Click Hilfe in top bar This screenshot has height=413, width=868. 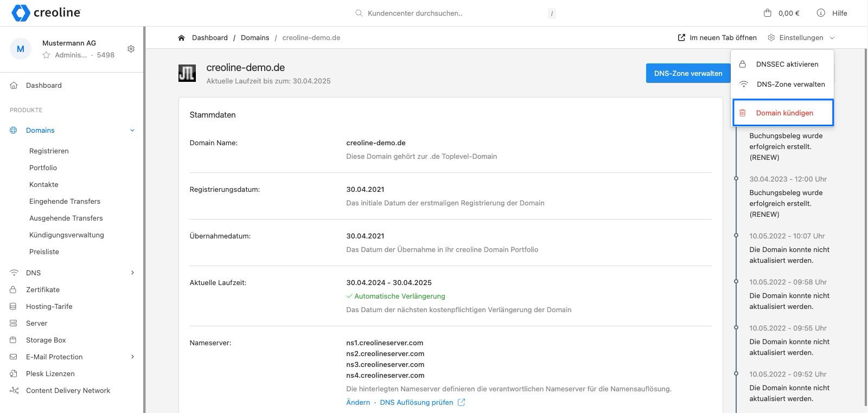tap(839, 13)
